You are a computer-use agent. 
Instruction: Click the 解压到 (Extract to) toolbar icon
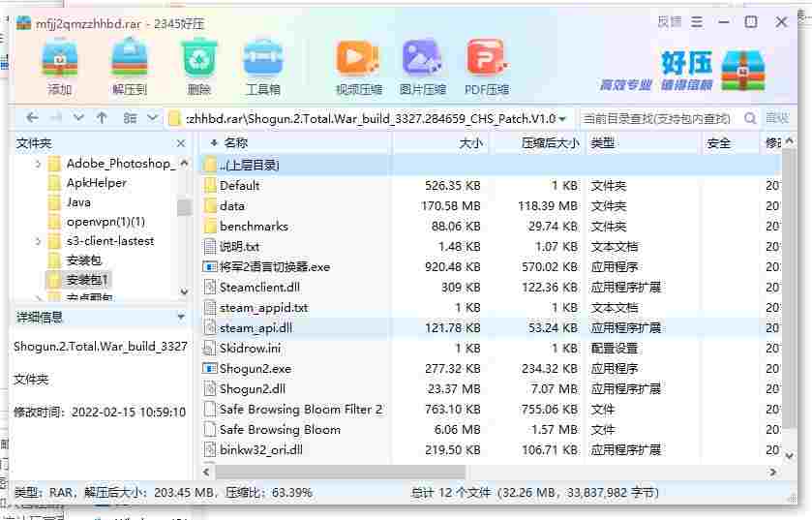tap(130, 58)
